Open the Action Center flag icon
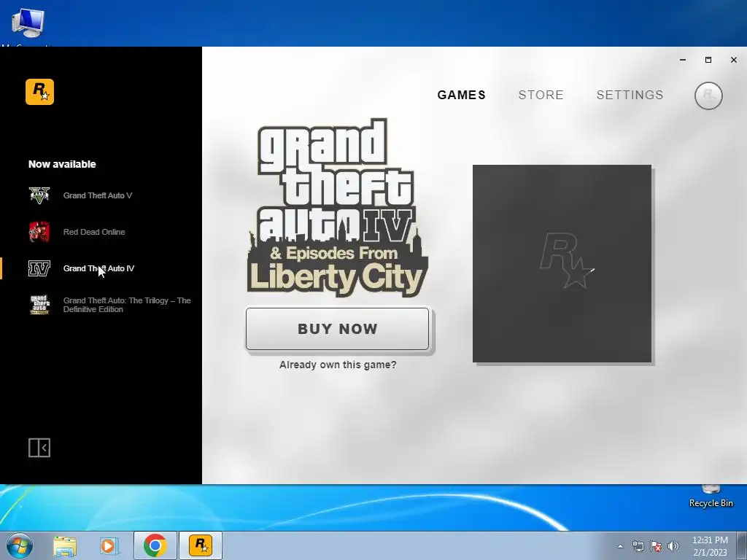 [x=656, y=546]
